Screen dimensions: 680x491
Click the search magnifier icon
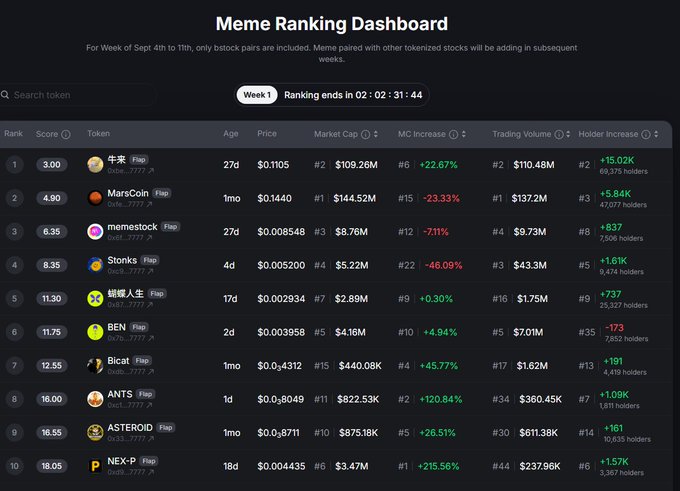[x=5, y=95]
